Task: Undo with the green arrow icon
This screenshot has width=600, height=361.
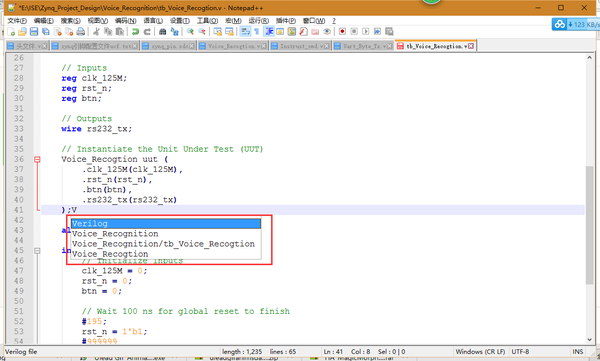Action: pos(135,32)
